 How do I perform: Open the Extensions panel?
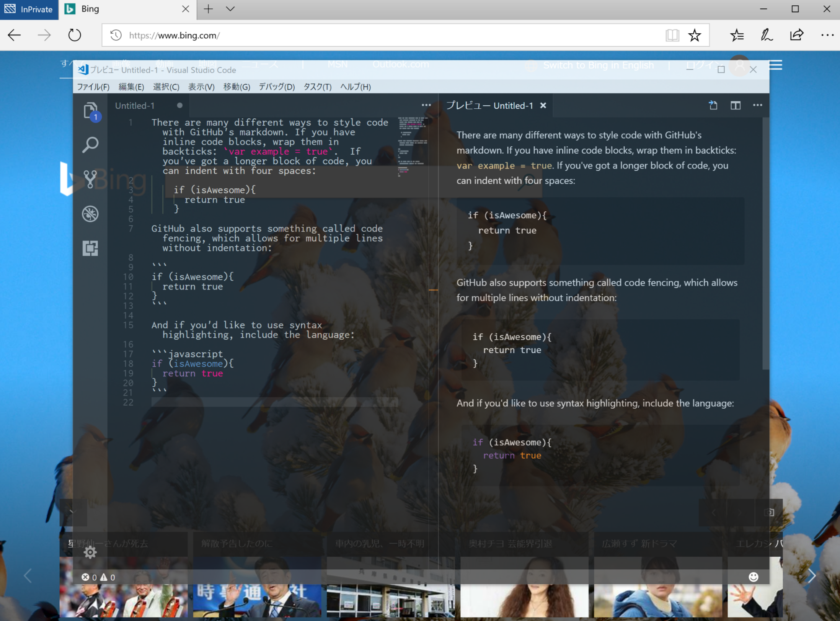(90, 248)
